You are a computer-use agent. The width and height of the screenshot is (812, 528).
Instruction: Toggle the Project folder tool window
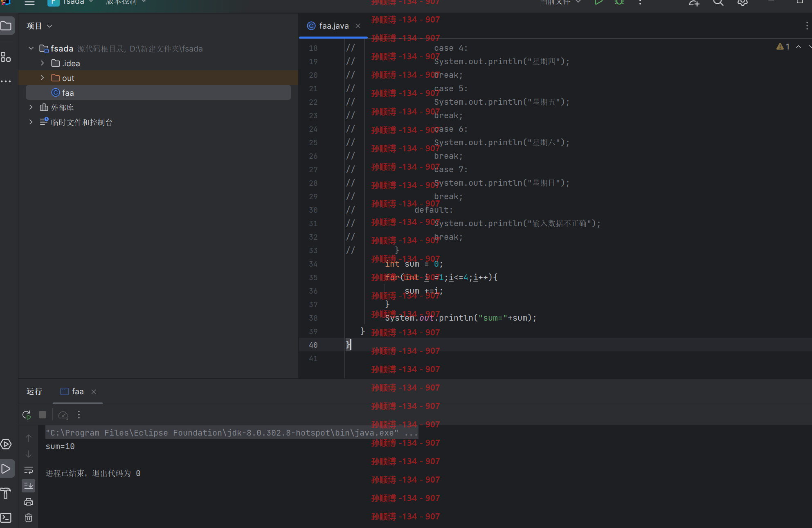pyautogui.click(x=6, y=26)
